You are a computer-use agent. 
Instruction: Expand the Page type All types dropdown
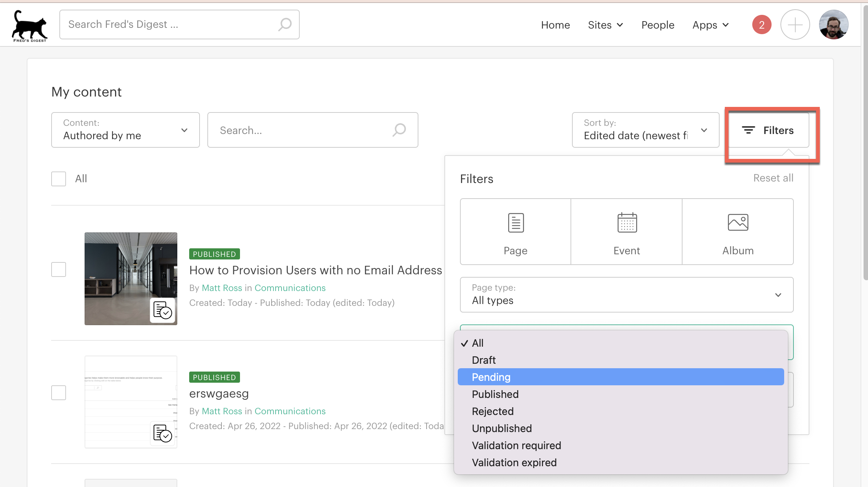tap(627, 295)
